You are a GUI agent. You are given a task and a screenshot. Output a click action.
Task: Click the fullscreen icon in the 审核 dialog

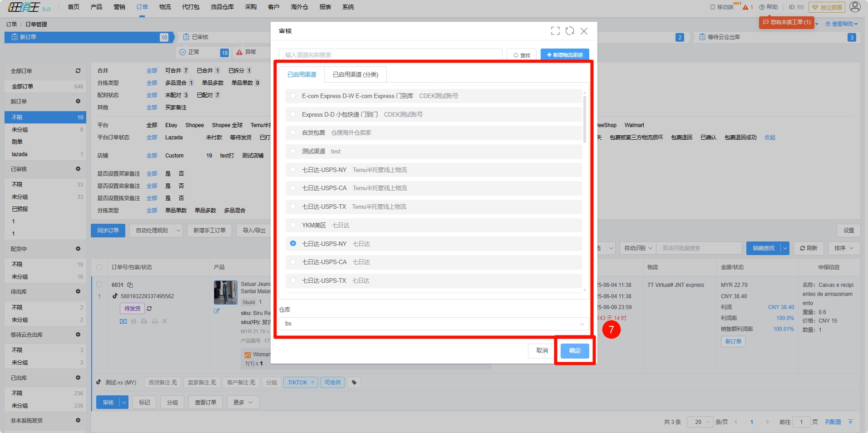pyautogui.click(x=555, y=31)
